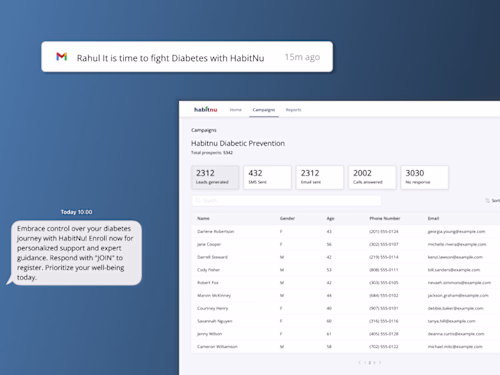Screen dimensions: 500x375
Task: Click the Gmail icon in the notification
Action: tap(62, 57)
